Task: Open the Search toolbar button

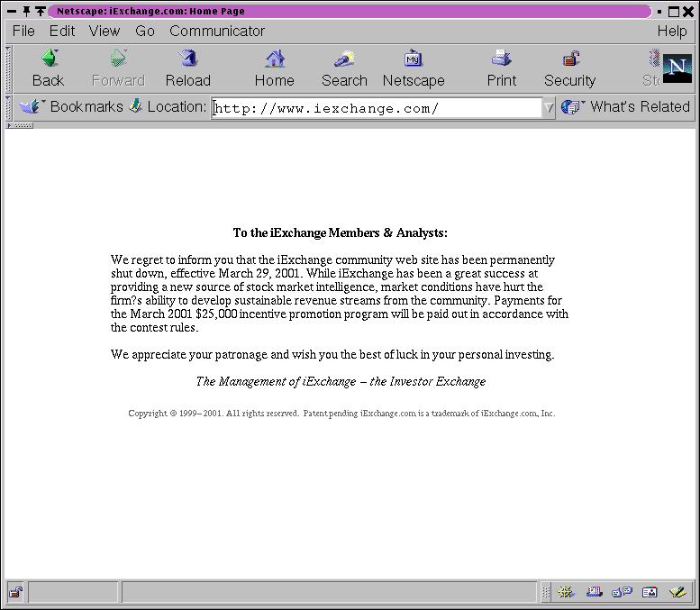Action: tap(344, 68)
